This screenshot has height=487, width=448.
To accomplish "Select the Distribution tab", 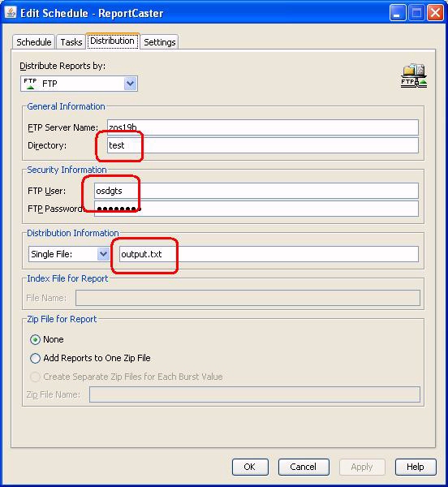I will point(112,41).
